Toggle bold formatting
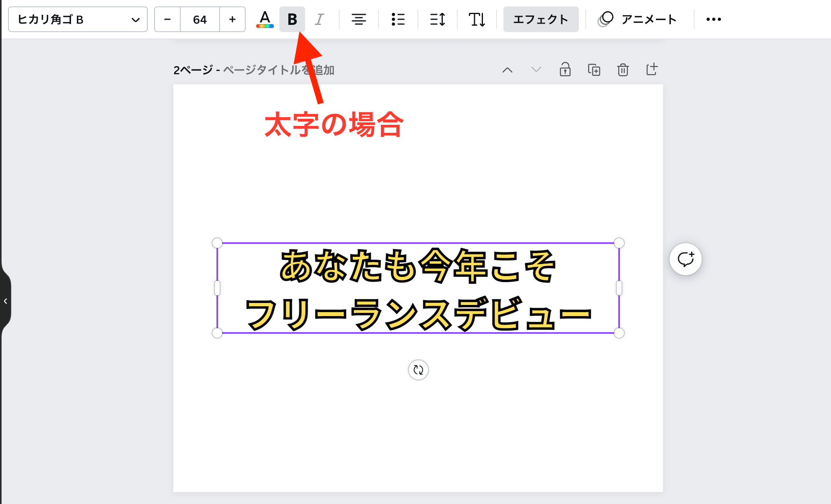 point(292,19)
